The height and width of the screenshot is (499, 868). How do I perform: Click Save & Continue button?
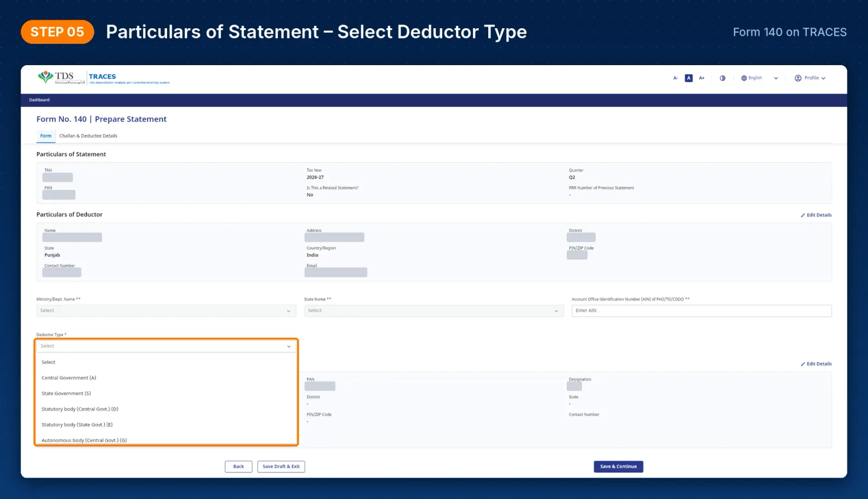click(618, 466)
